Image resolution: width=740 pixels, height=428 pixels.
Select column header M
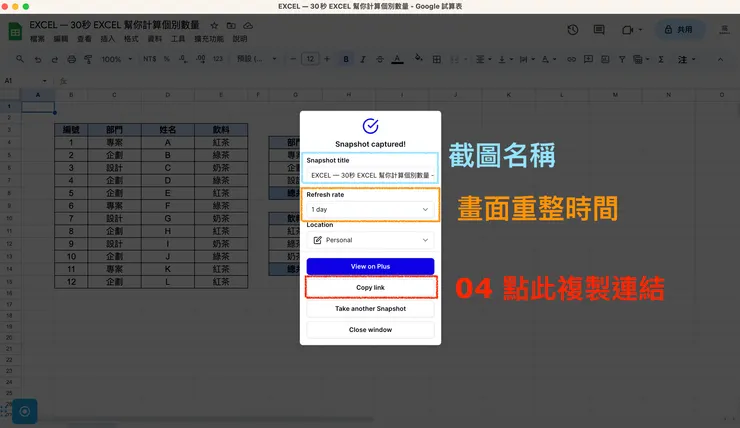click(x=615, y=95)
